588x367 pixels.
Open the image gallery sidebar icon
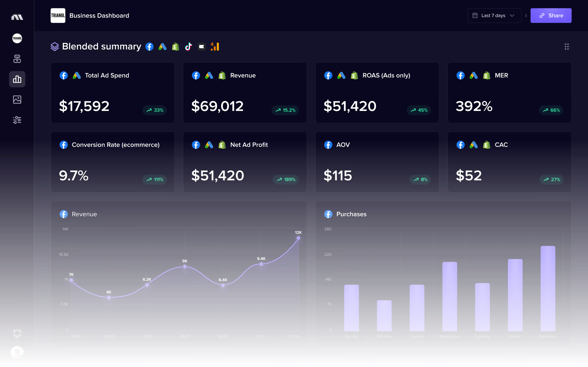17,100
